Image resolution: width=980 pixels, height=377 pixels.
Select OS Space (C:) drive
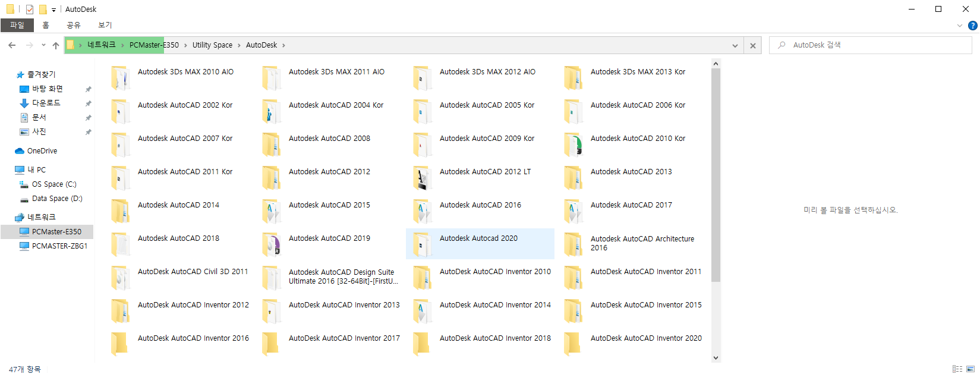pos(54,184)
